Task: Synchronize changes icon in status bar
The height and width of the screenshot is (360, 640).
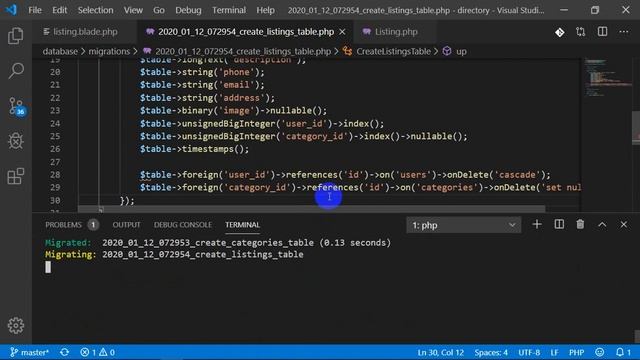Action: tap(64, 352)
